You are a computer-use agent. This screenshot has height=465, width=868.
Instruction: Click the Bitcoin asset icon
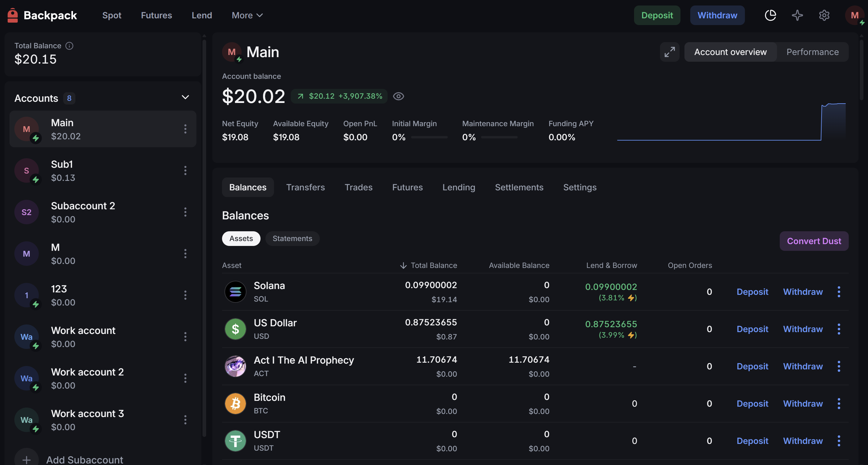point(235,403)
